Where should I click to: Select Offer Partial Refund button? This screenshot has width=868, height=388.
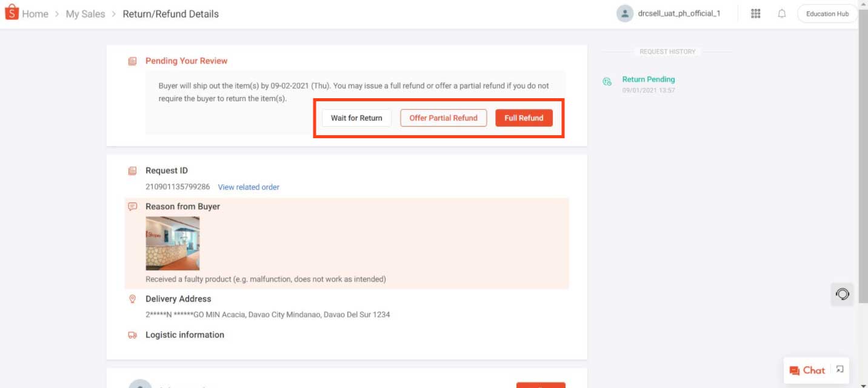(x=443, y=118)
